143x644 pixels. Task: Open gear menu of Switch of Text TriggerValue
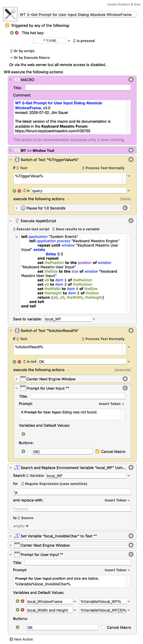click(x=131, y=160)
